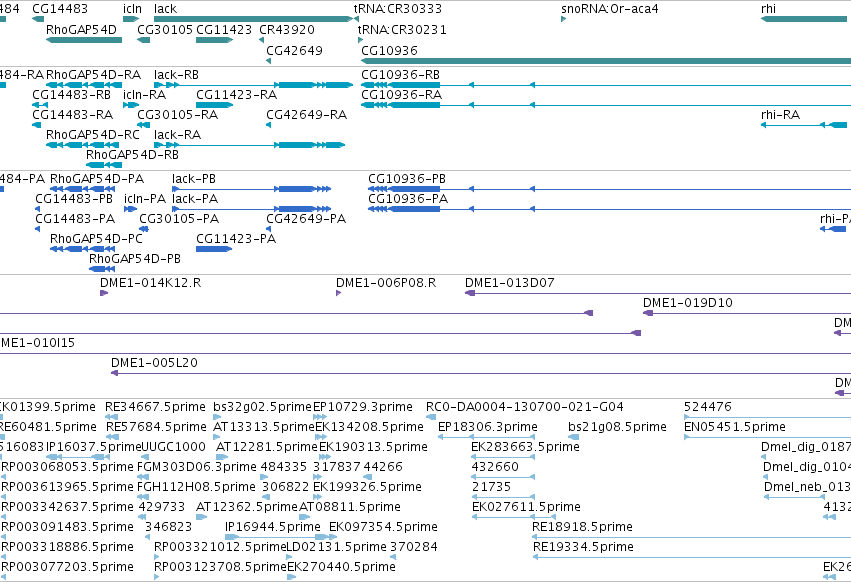Click the CG11423-RA transcript label
Screen dimensions: 851x582
[237, 95]
